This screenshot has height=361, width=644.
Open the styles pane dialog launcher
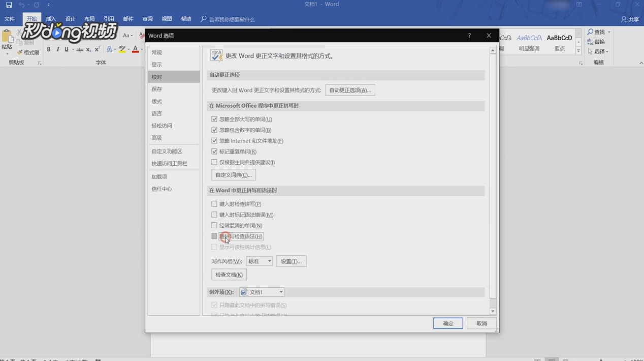click(581, 63)
